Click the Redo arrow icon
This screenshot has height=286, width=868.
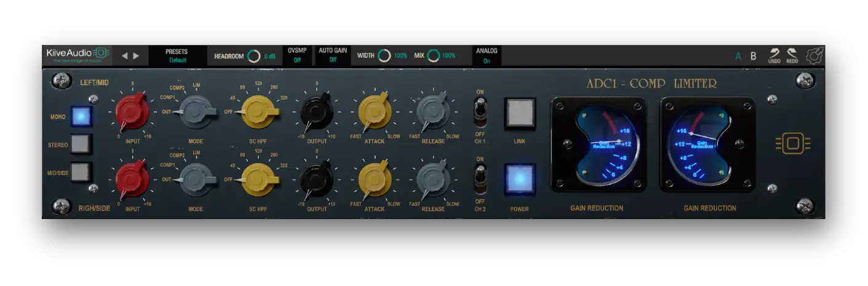tap(792, 55)
